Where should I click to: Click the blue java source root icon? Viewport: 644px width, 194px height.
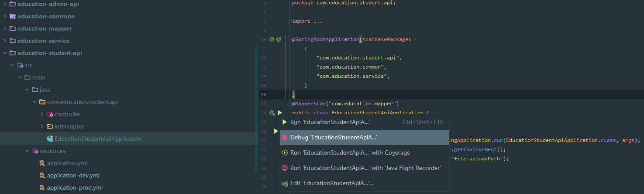[34, 90]
